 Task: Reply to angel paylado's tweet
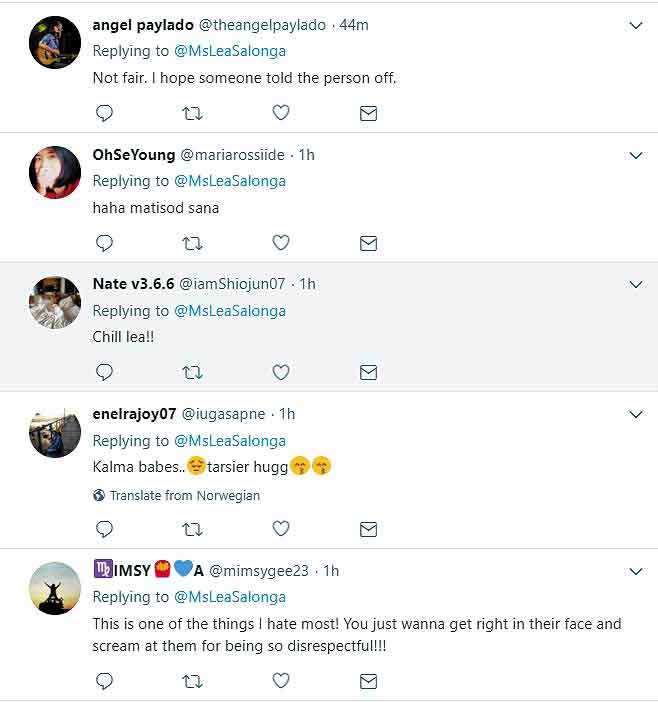[x=104, y=113]
